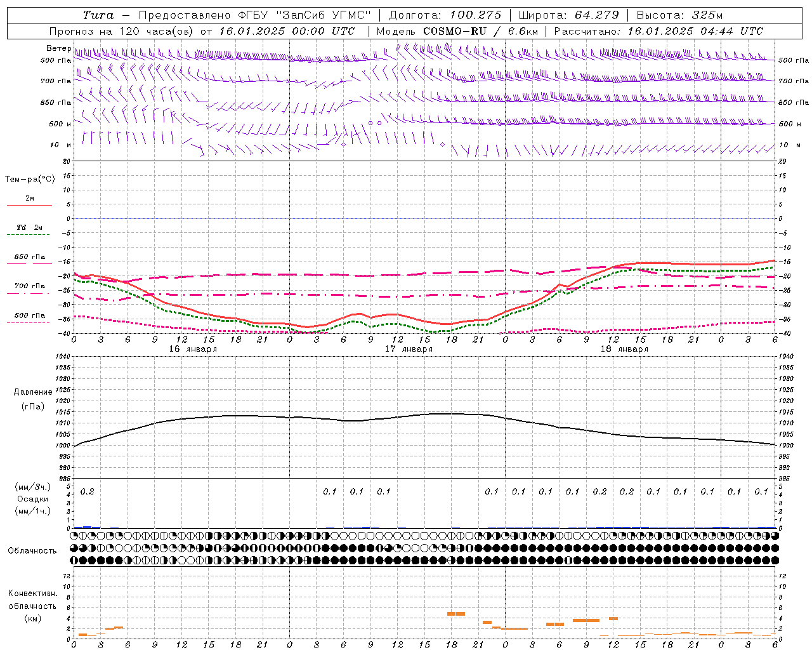This screenshot has width=812, height=650.
Task: Click the 'Давление' pressure panel label
Action: point(32,392)
